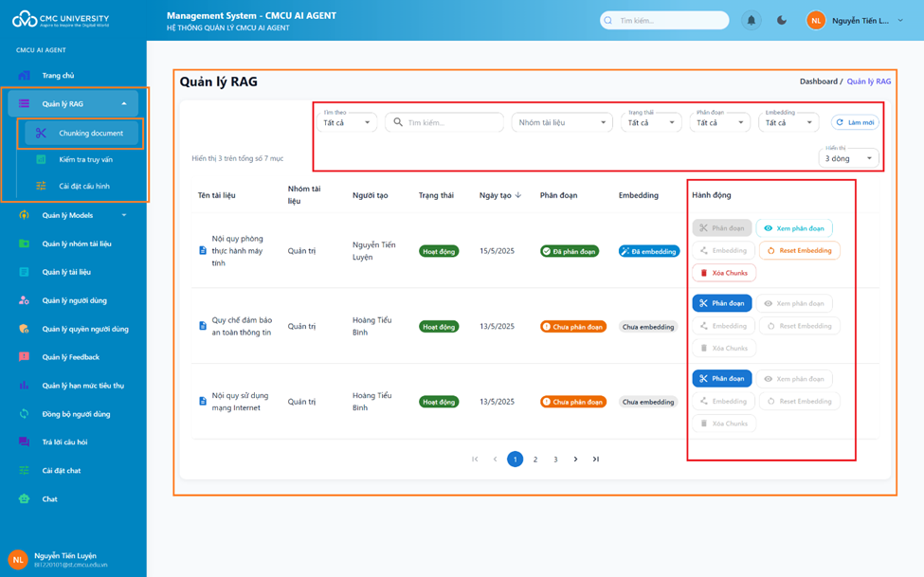
Task: Collapse the Quản lý RAG menu
Action: pos(123,104)
